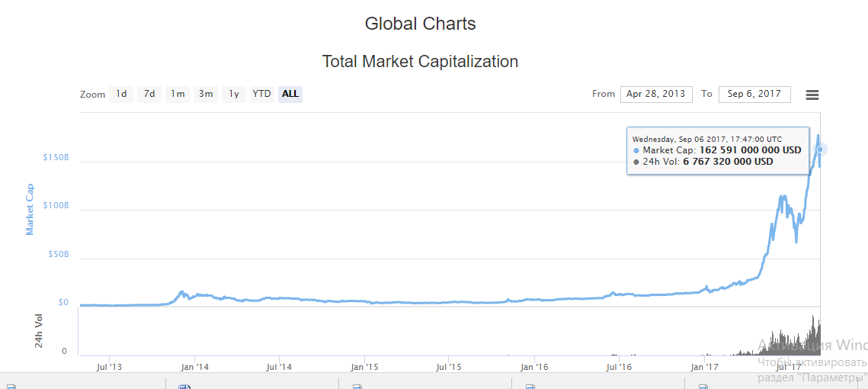868x389 pixels.
Task: Select the 7d zoom range
Action: (149, 94)
